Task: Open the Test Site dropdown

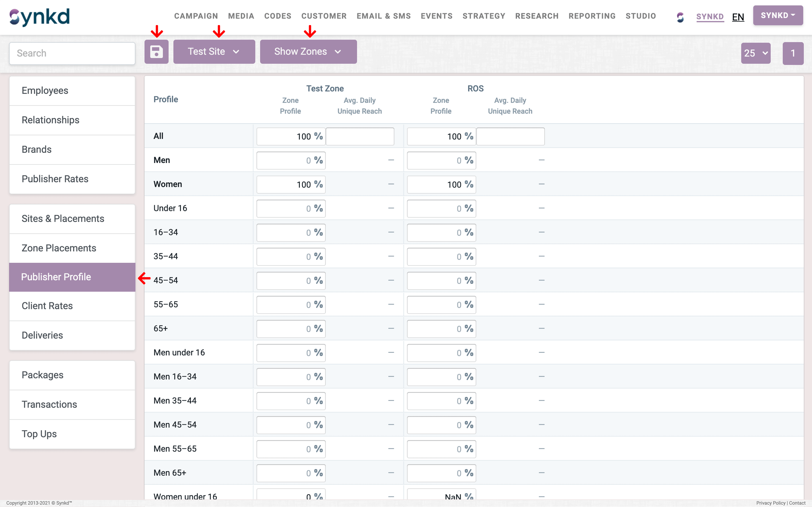Action: coord(214,52)
